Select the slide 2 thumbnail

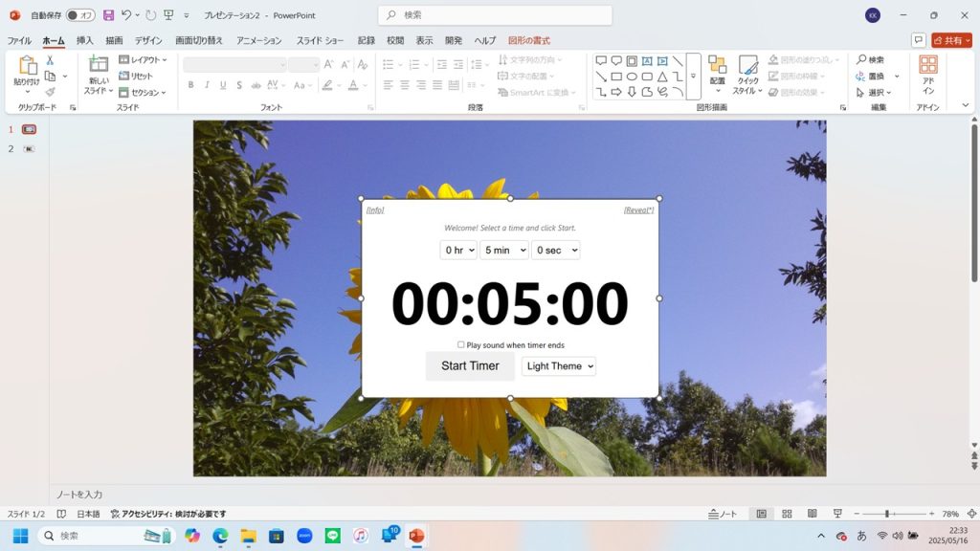(29, 149)
